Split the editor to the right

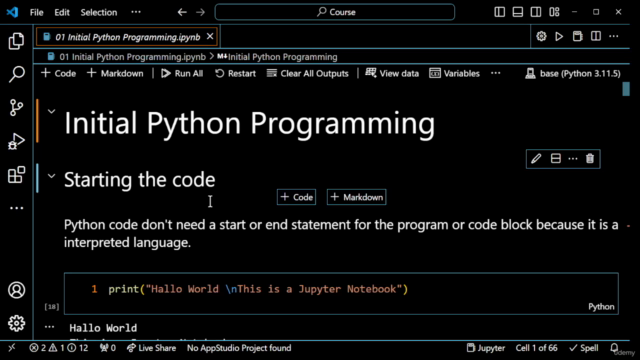tap(596, 36)
